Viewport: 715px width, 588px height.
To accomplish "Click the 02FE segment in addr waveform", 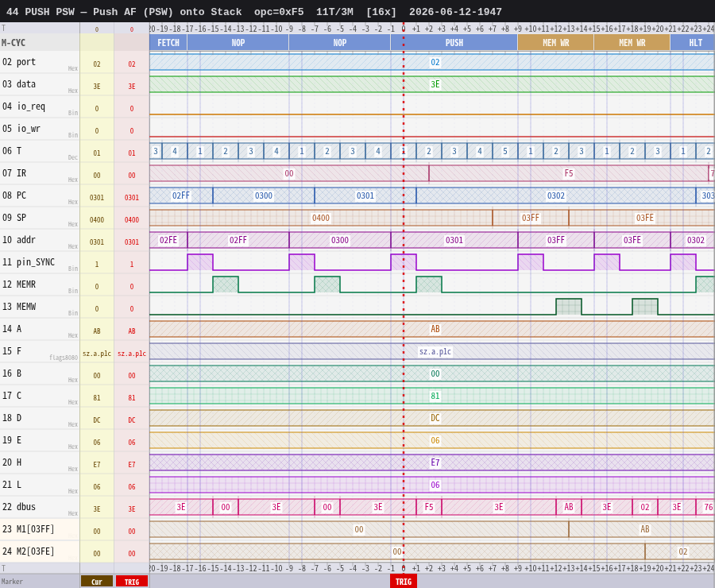I will click(168, 241).
